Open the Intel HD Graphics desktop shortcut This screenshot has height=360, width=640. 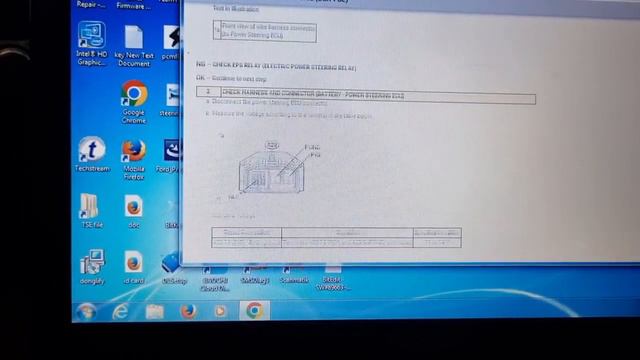[92, 44]
